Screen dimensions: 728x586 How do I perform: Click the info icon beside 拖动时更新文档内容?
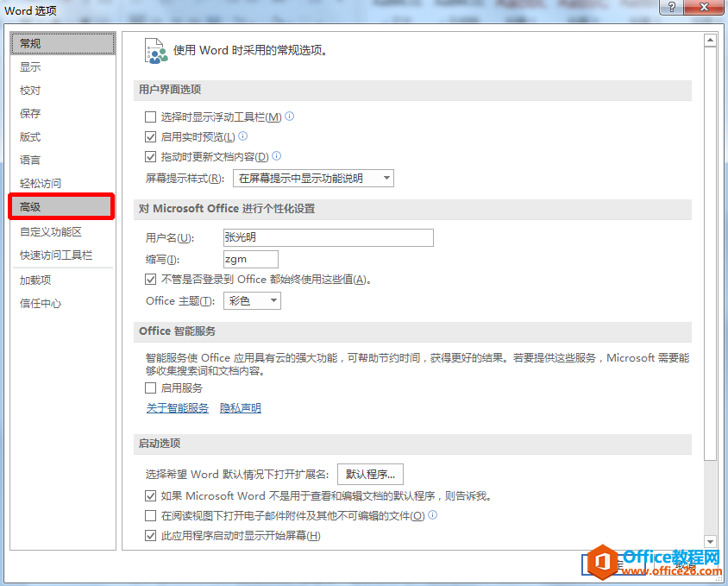(276, 156)
